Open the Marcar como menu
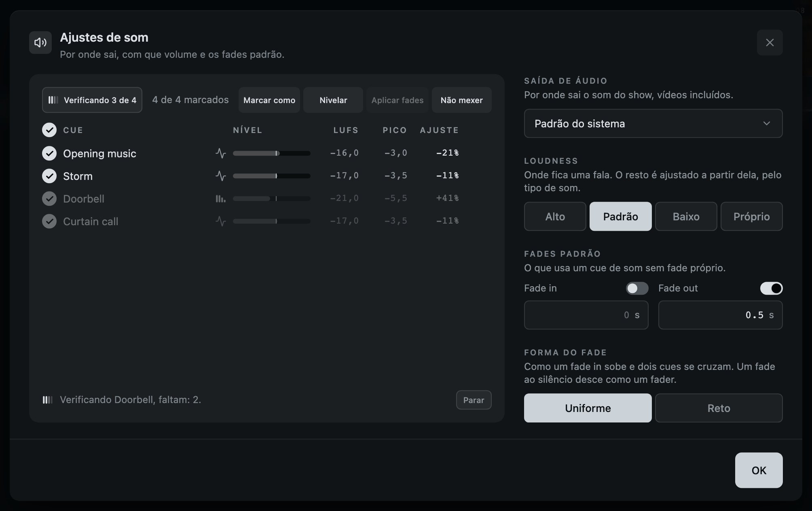812x511 pixels. (269, 100)
